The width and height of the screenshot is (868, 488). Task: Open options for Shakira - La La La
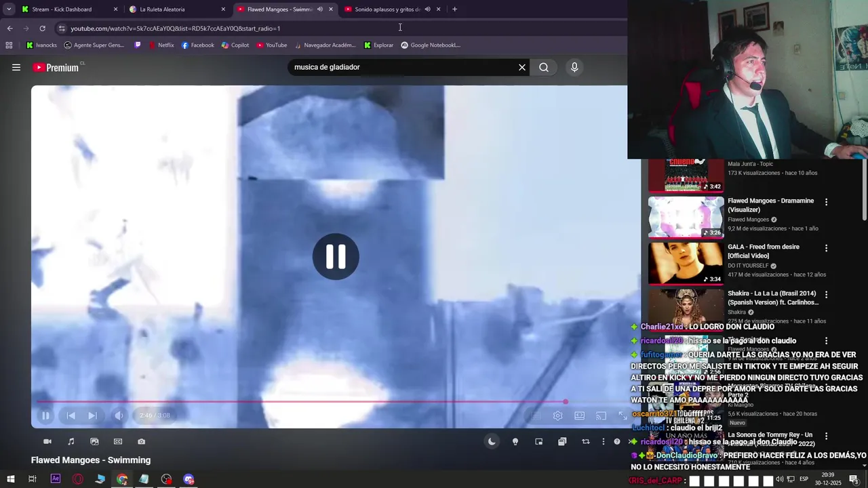(x=826, y=295)
